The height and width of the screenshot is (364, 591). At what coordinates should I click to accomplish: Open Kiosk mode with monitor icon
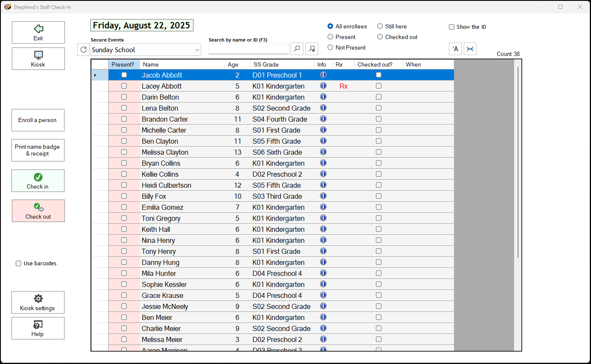tap(38, 58)
